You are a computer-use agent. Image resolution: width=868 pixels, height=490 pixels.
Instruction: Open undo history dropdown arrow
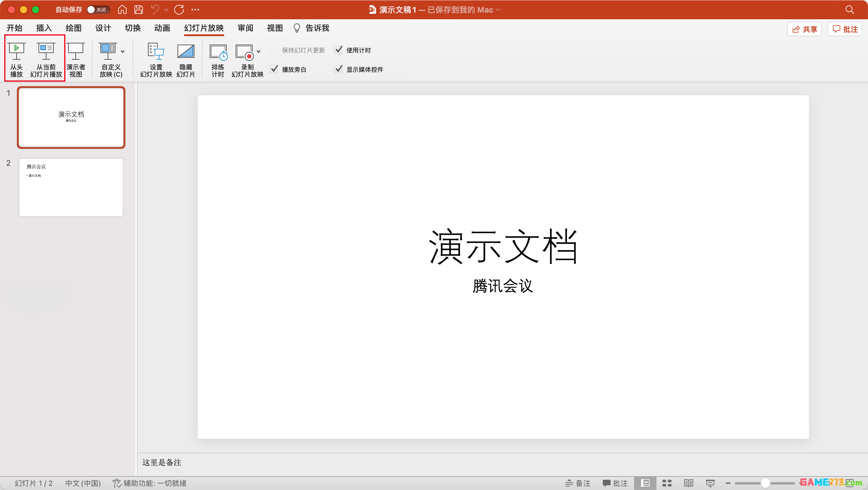166,10
